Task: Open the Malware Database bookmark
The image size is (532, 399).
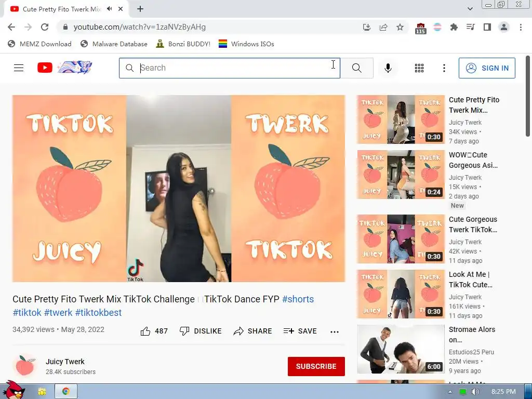Action: pyautogui.click(x=114, y=44)
